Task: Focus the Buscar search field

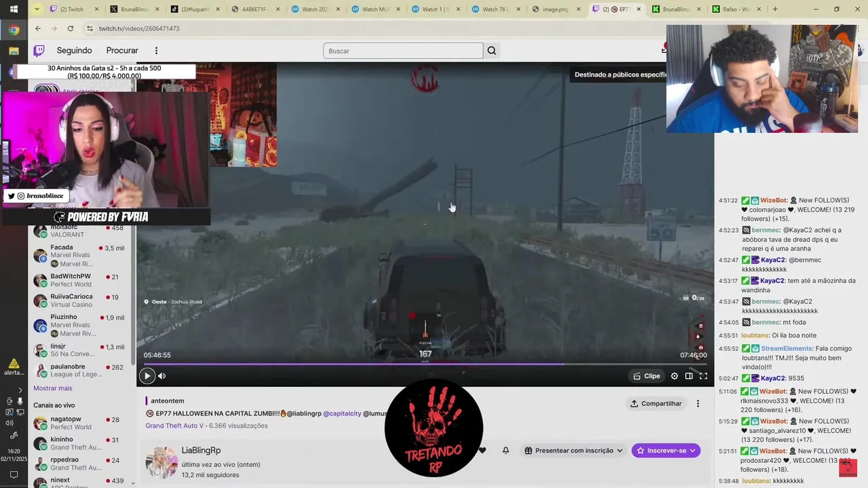Action: 403,51
